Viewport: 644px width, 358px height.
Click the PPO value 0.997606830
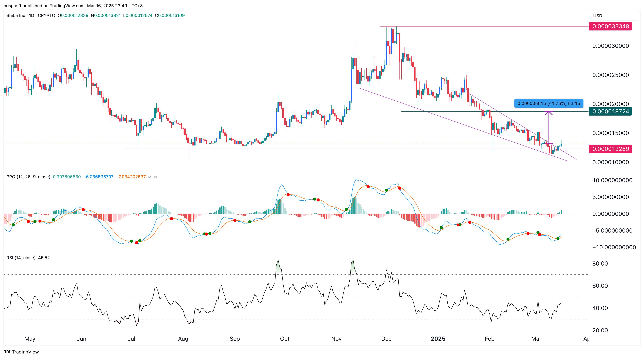tap(67, 177)
